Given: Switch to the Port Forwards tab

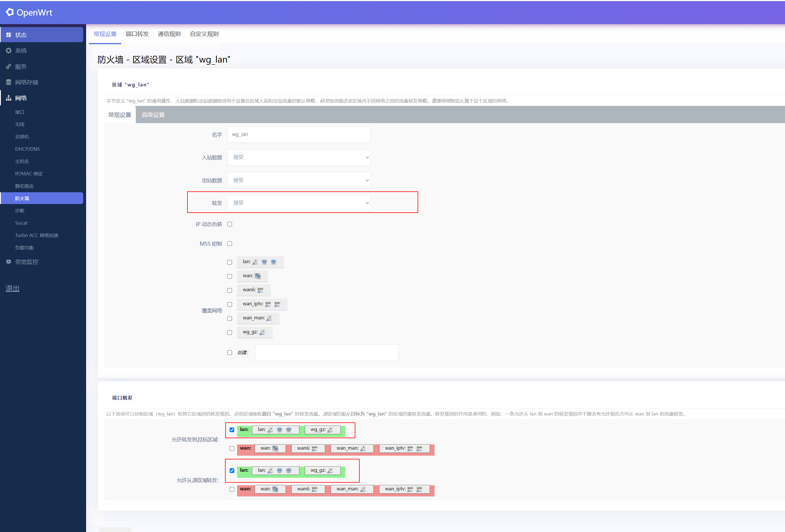Looking at the screenshot, I should point(137,34).
